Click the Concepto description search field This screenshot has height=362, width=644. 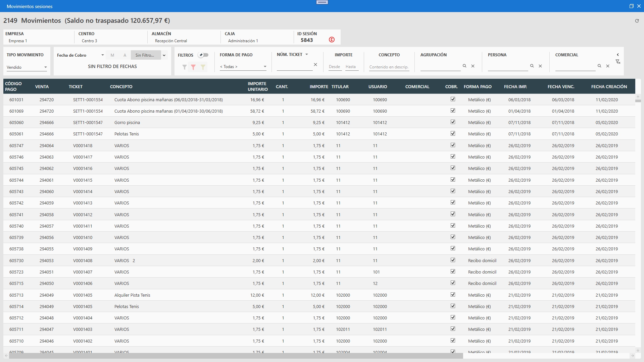389,67
